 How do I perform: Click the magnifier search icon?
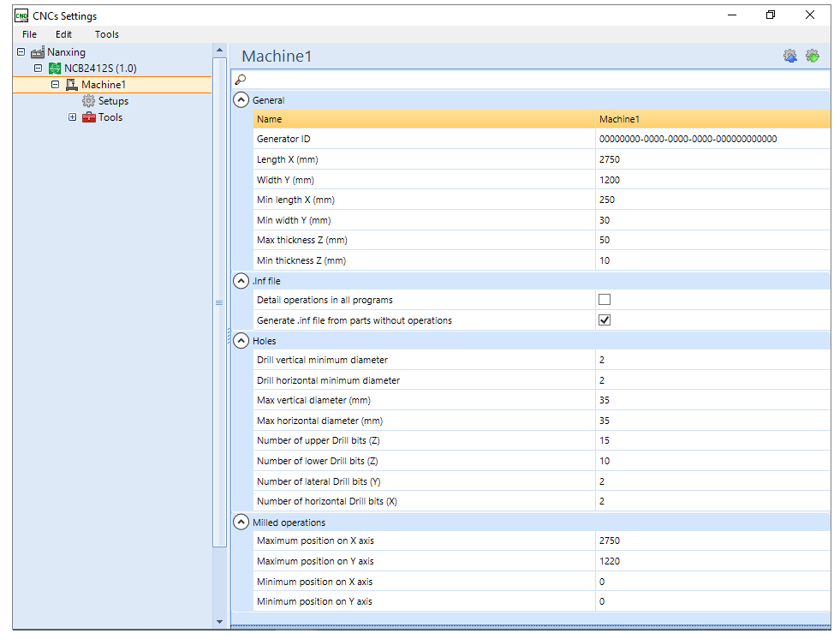(x=241, y=80)
